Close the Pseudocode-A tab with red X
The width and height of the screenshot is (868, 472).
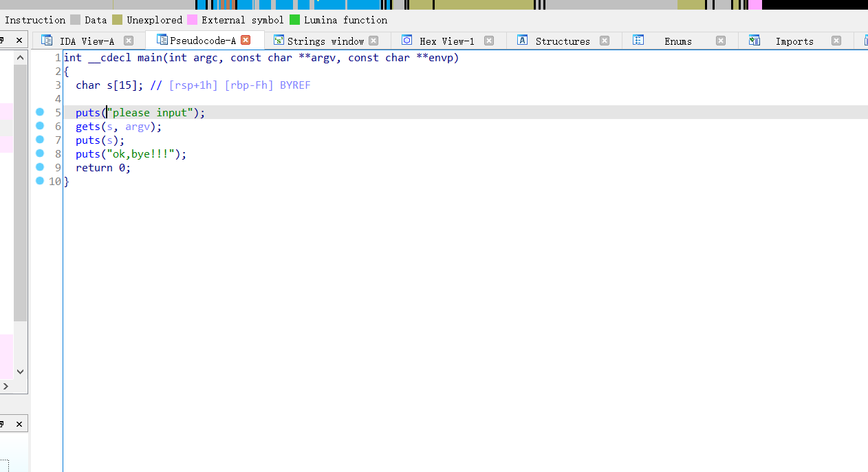click(x=246, y=39)
